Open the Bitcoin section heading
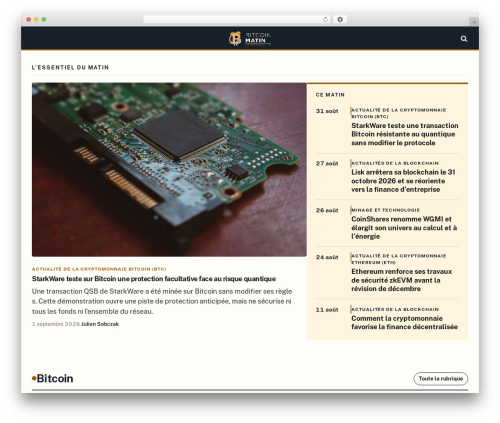Screen dimensions: 500x423 (x=55, y=379)
